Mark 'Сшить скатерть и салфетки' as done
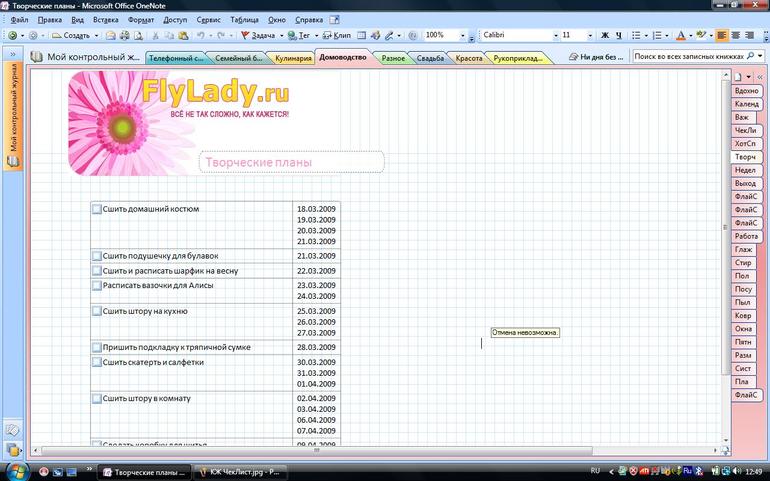 coord(97,363)
